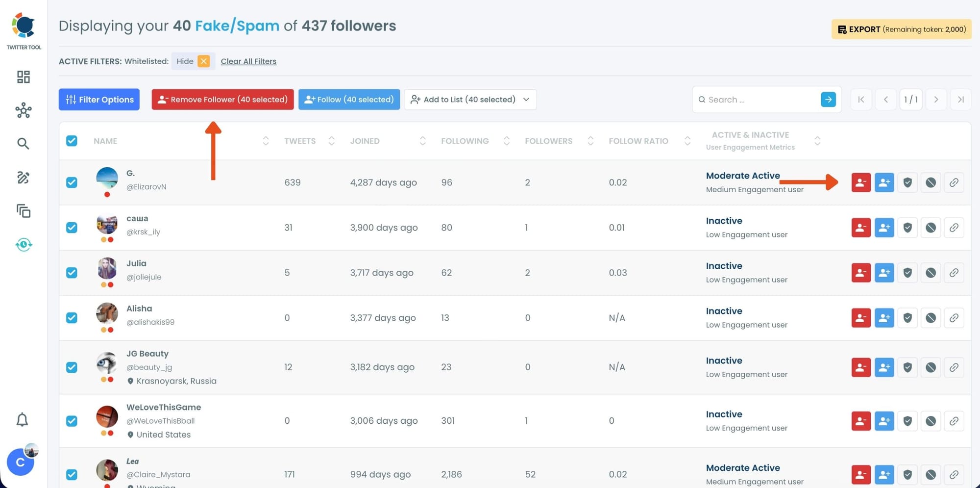980x488 pixels.
Task: Deselect the checkbox next to WeLoveThisGame
Action: click(72, 420)
